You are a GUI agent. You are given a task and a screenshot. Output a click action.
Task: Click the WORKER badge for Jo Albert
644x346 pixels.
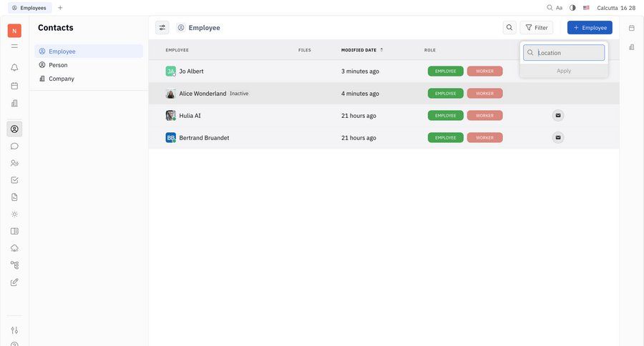click(484, 71)
